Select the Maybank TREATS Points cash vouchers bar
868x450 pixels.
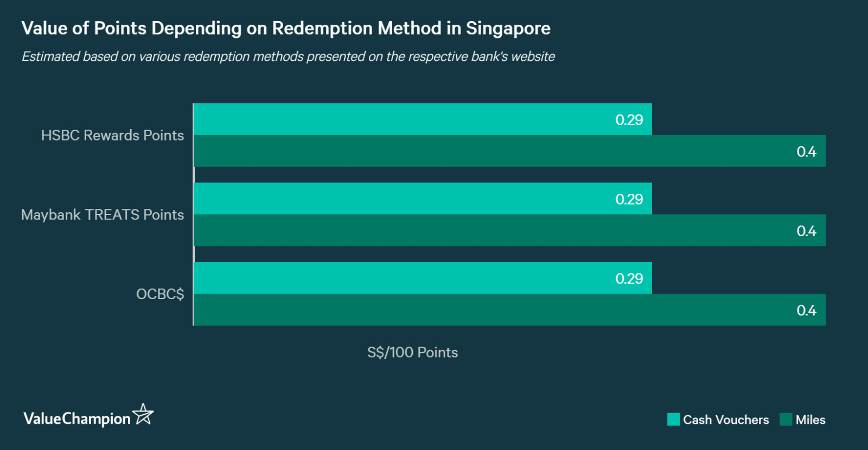[x=423, y=199]
